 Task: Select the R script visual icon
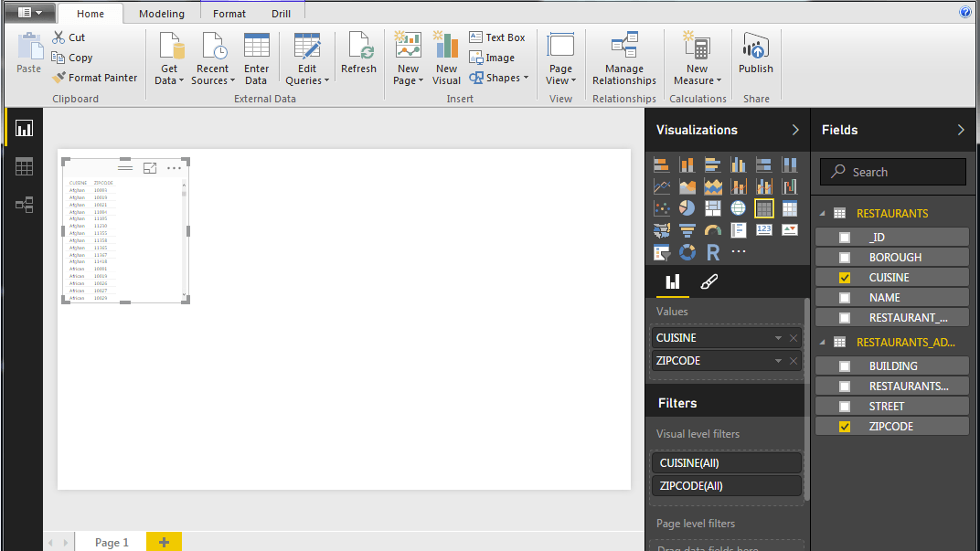(x=713, y=252)
